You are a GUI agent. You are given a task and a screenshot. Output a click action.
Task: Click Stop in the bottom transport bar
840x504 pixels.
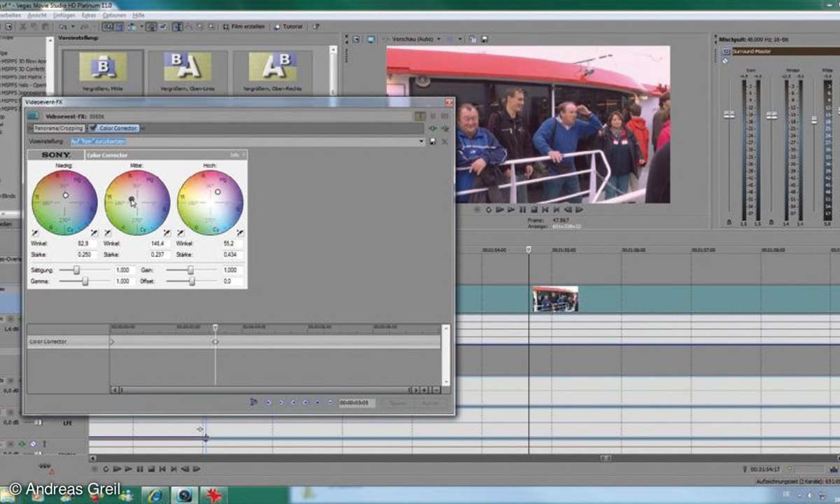point(151,469)
